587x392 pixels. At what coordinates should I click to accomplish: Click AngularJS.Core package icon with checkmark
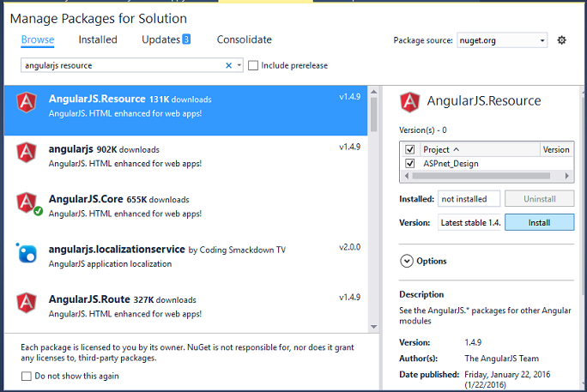click(27, 203)
